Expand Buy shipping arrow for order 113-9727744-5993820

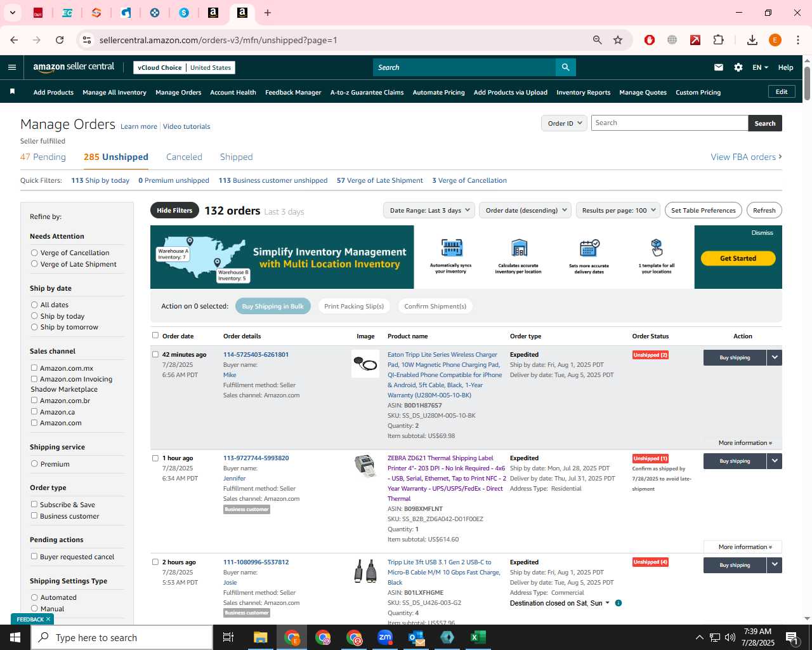(x=775, y=461)
